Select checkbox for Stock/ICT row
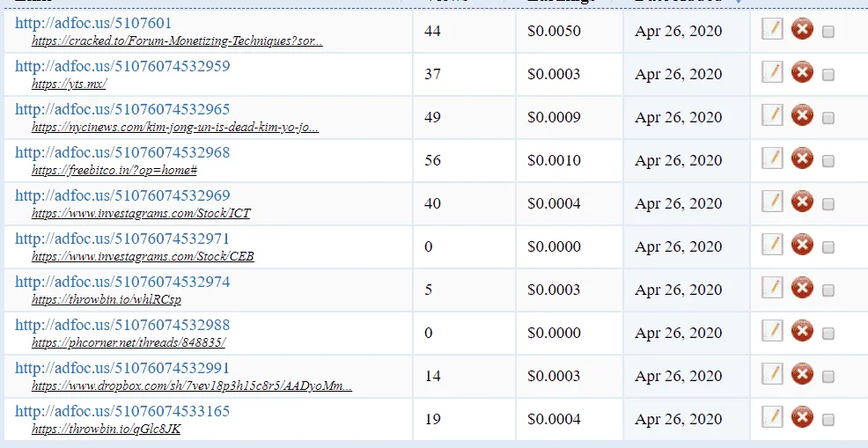 tap(828, 205)
